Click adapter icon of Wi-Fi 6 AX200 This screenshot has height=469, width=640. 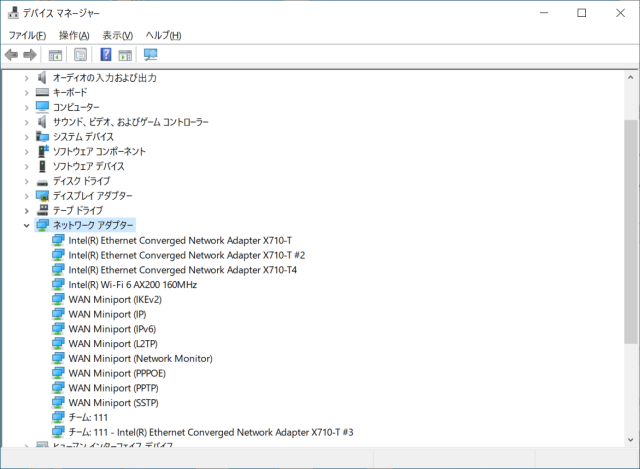(x=58, y=285)
